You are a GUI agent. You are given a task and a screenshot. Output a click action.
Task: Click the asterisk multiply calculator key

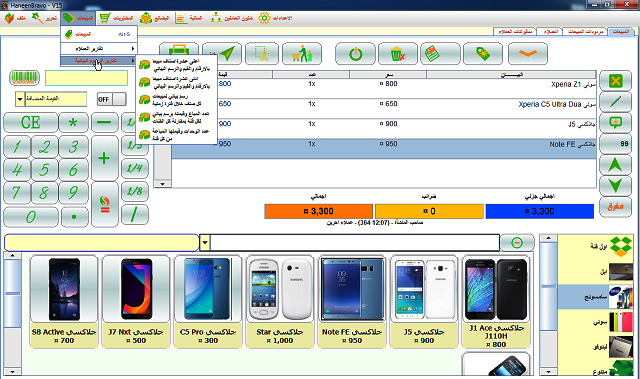(x=73, y=122)
